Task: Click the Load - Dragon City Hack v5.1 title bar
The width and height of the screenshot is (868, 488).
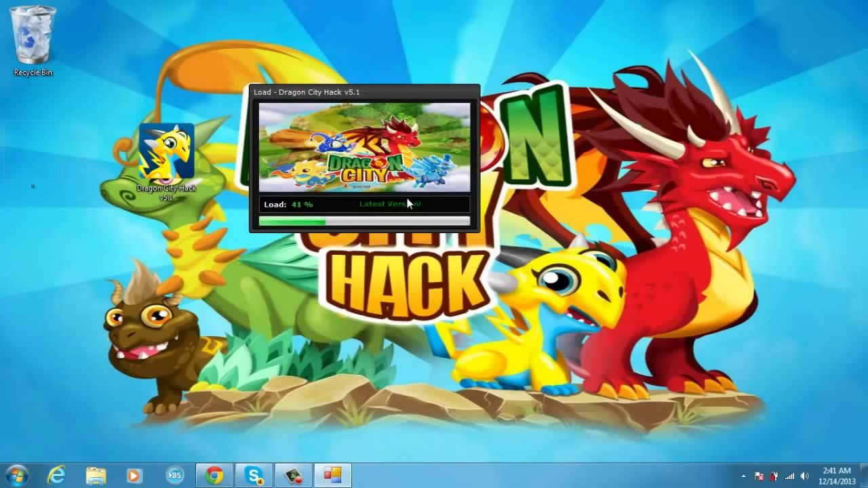Action: pos(365,92)
